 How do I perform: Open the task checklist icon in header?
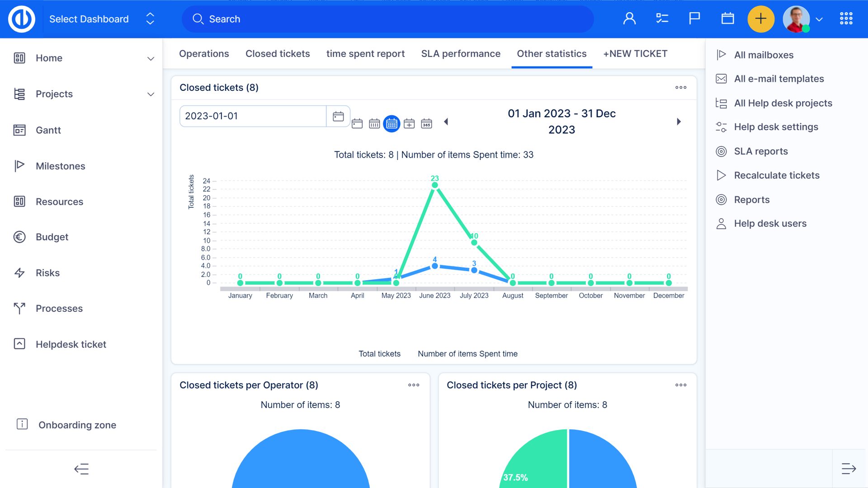(662, 19)
